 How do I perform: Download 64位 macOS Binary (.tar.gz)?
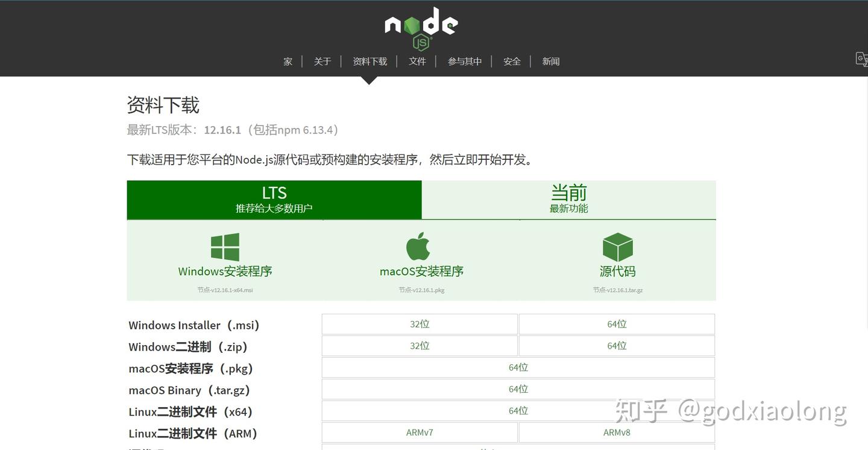tap(518, 389)
